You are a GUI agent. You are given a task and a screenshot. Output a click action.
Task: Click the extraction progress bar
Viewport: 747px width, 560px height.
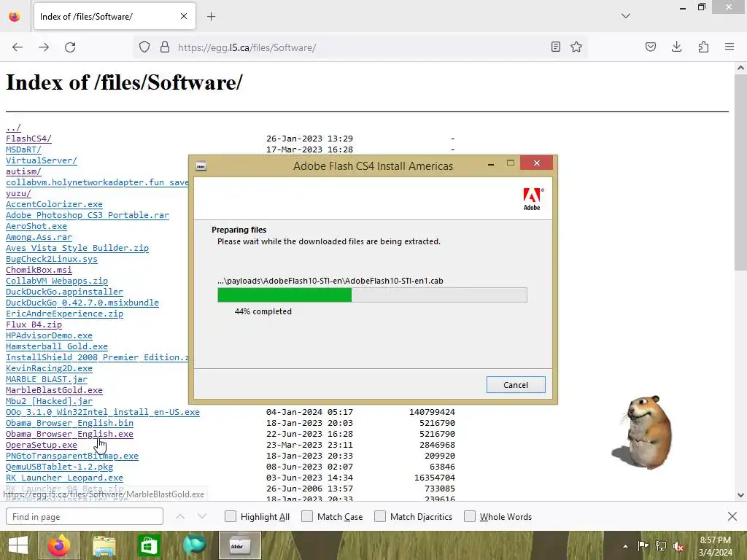373,295
